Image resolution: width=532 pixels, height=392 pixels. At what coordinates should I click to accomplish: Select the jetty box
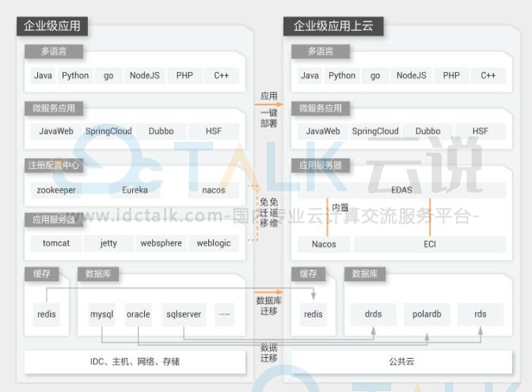click(108, 243)
